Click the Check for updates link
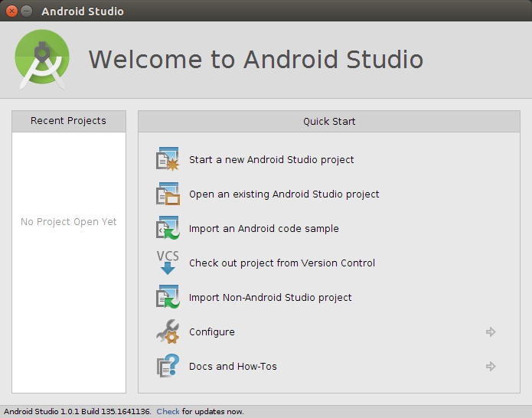The width and height of the screenshot is (532, 418). tap(168, 412)
